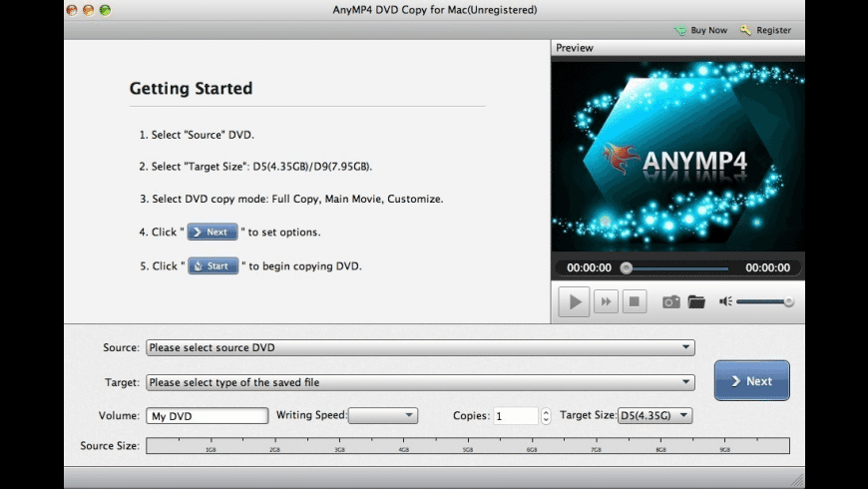The width and height of the screenshot is (868, 489).
Task: Click the Start image in step 5
Action: (214, 265)
